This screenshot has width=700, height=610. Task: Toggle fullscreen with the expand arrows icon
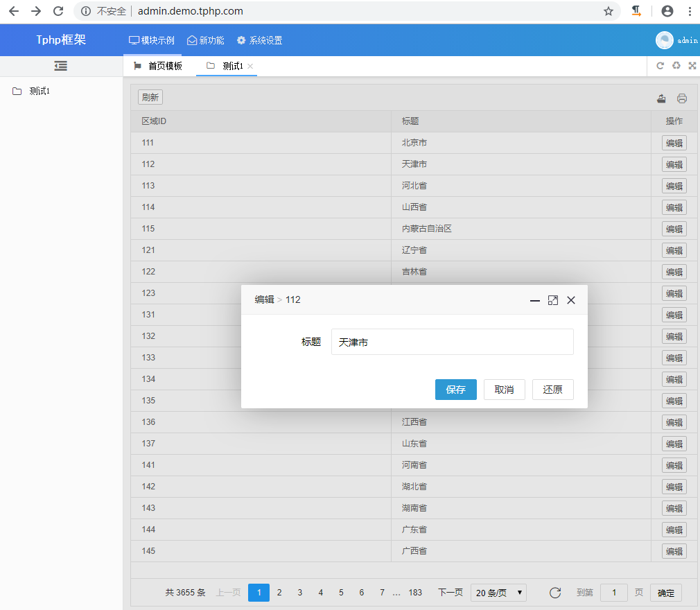coord(692,66)
